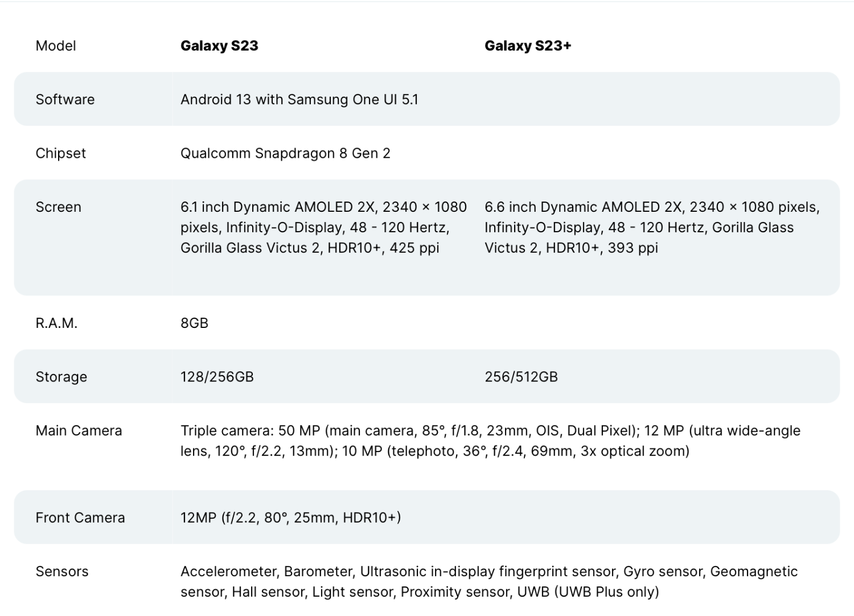
Task: Click the Storage row label
Action: (61, 377)
